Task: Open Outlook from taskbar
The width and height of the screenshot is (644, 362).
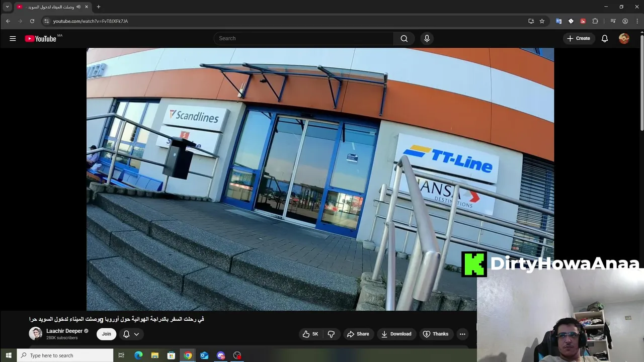Action: click(x=204, y=355)
